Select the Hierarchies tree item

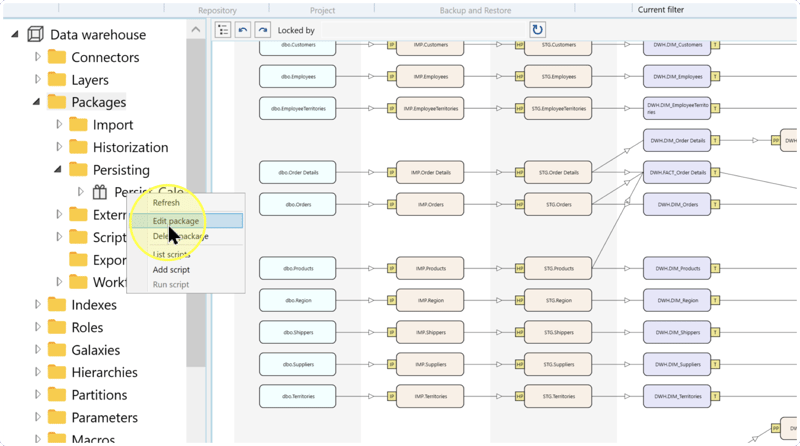(x=104, y=372)
